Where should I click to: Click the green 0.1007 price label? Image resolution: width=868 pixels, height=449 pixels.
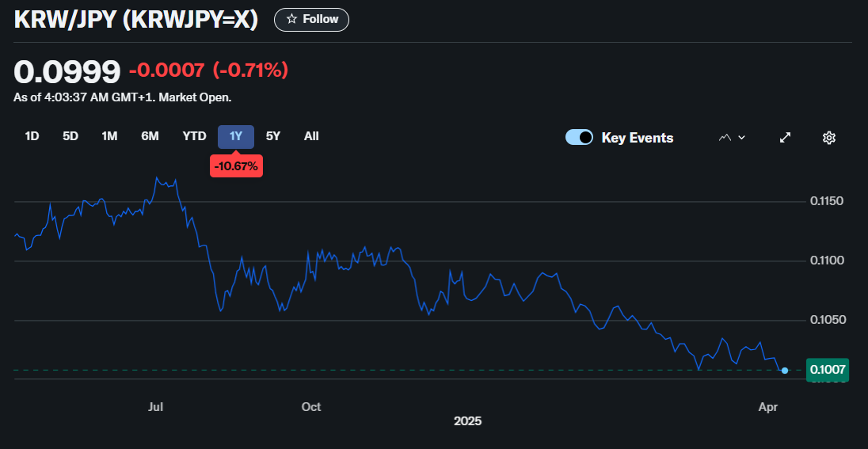point(828,370)
